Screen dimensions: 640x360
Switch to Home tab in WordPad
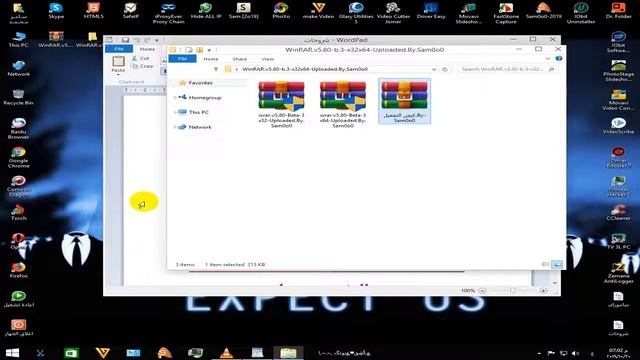pyautogui.click(x=147, y=49)
